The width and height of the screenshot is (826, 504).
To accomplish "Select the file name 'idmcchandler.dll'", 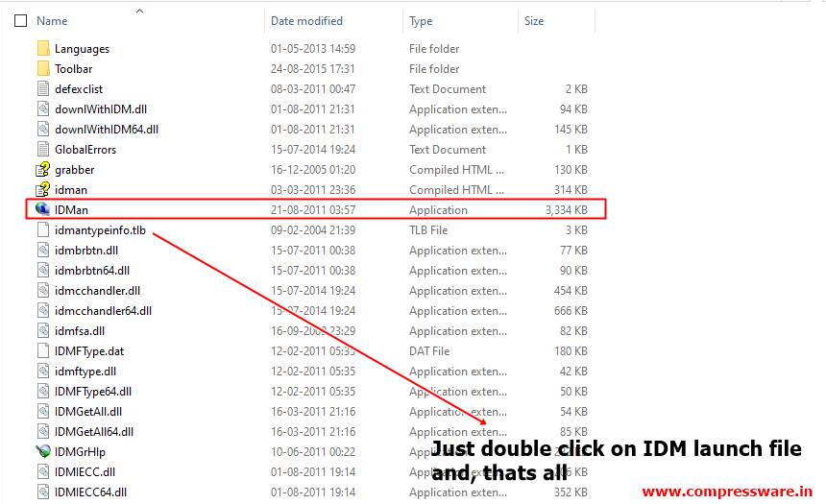I will [x=97, y=290].
